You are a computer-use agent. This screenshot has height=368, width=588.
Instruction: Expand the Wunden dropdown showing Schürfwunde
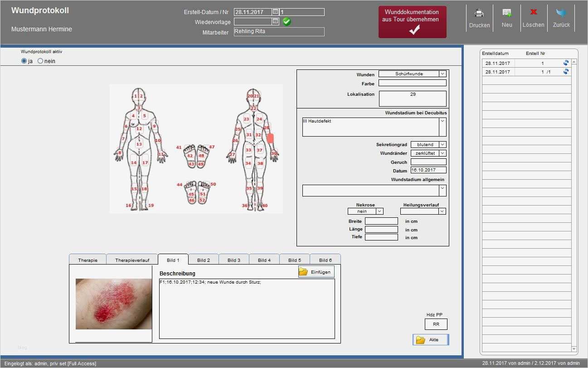tap(442, 74)
